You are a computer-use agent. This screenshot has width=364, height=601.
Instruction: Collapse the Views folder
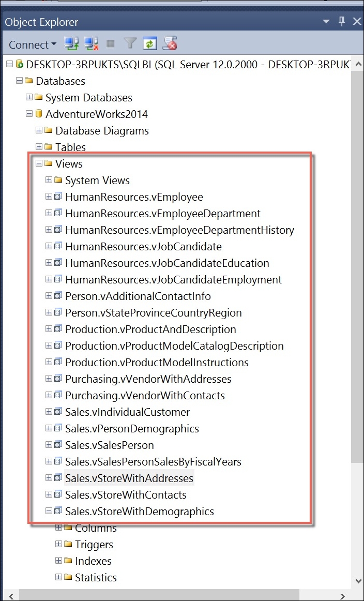click(39, 163)
